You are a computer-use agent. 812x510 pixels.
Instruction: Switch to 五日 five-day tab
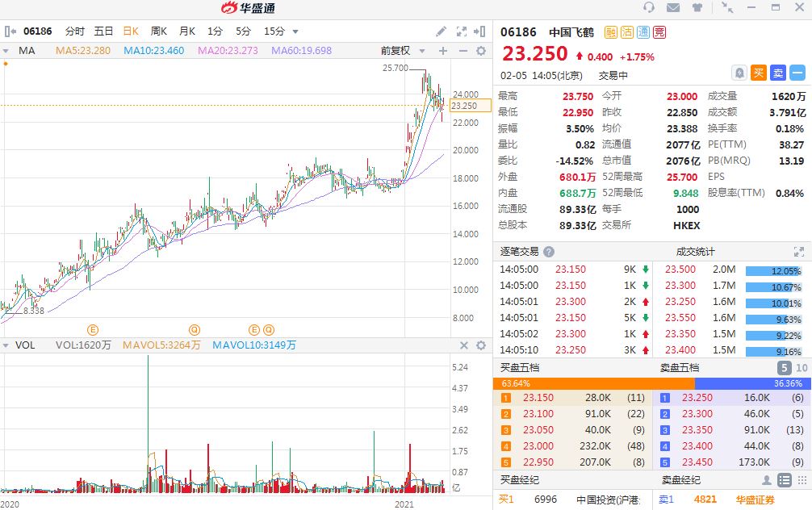pos(103,31)
